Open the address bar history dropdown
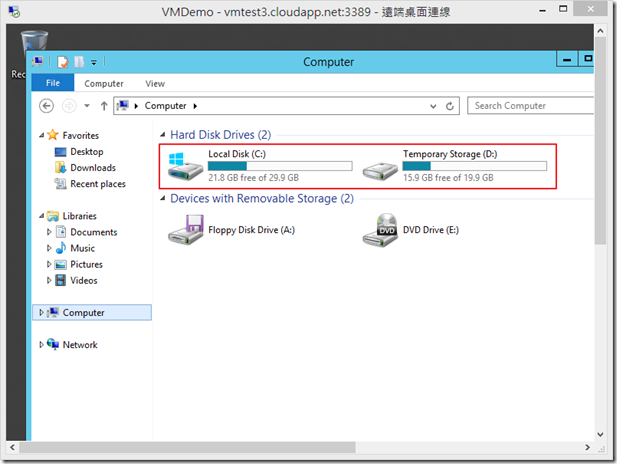 click(433, 106)
